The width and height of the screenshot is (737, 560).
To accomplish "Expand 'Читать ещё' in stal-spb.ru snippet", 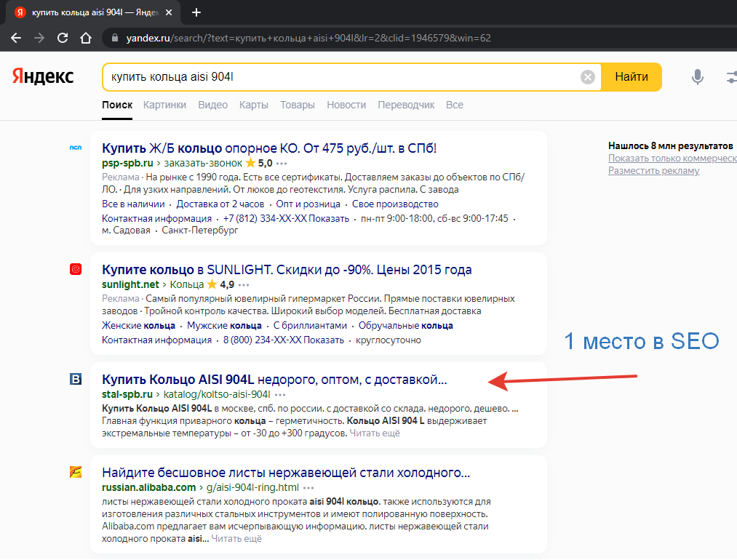I will [375, 433].
